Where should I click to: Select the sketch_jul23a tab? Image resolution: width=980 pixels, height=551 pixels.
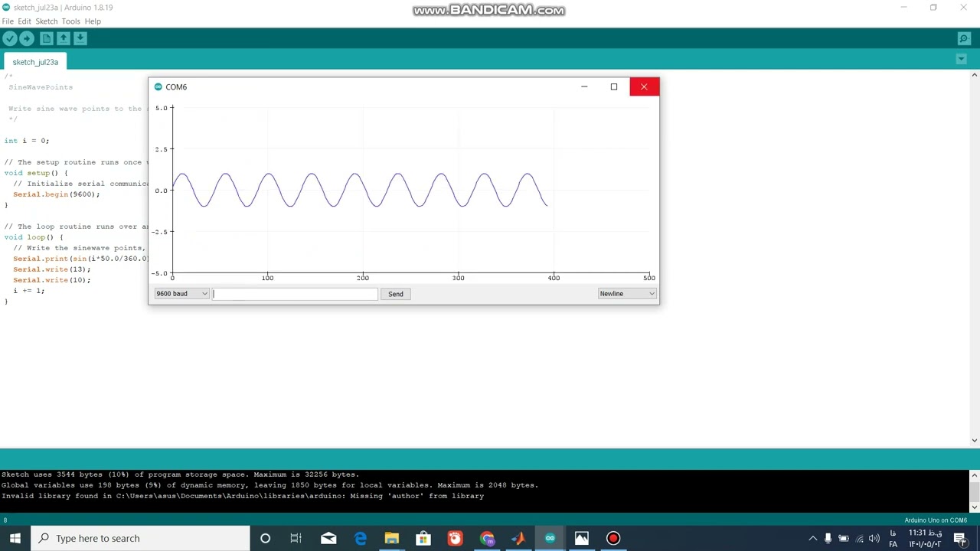35,62
